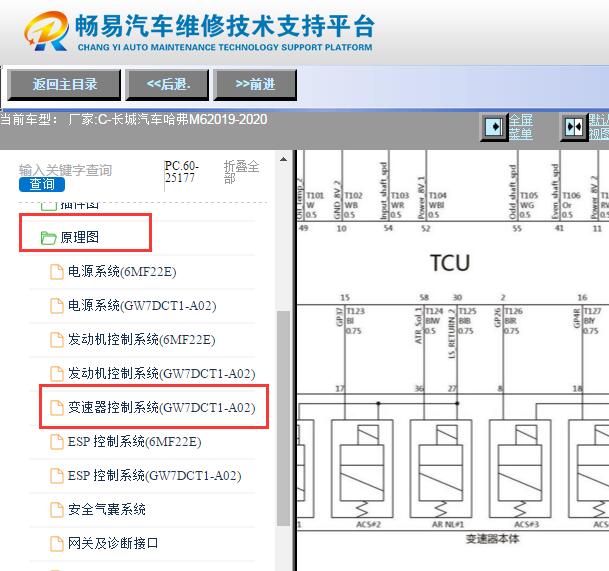Open 安全气囊系统 diagram
The height and width of the screenshot is (571, 609).
(107, 510)
